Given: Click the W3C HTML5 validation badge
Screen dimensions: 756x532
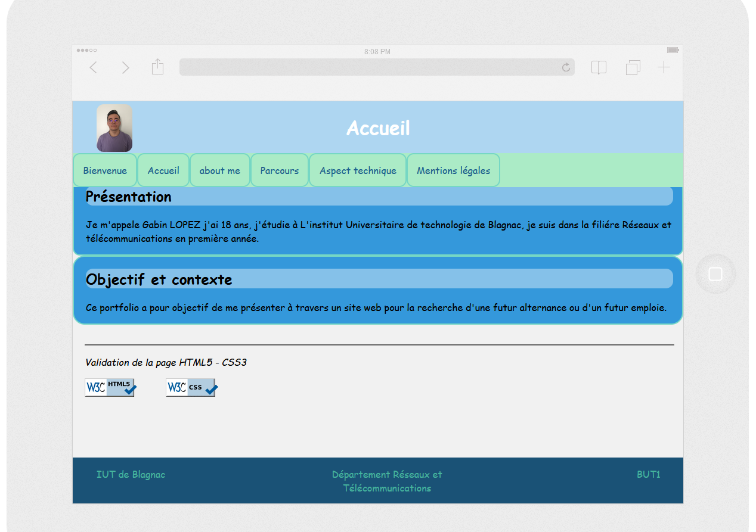Looking at the screenshot, I should (110, 387).
